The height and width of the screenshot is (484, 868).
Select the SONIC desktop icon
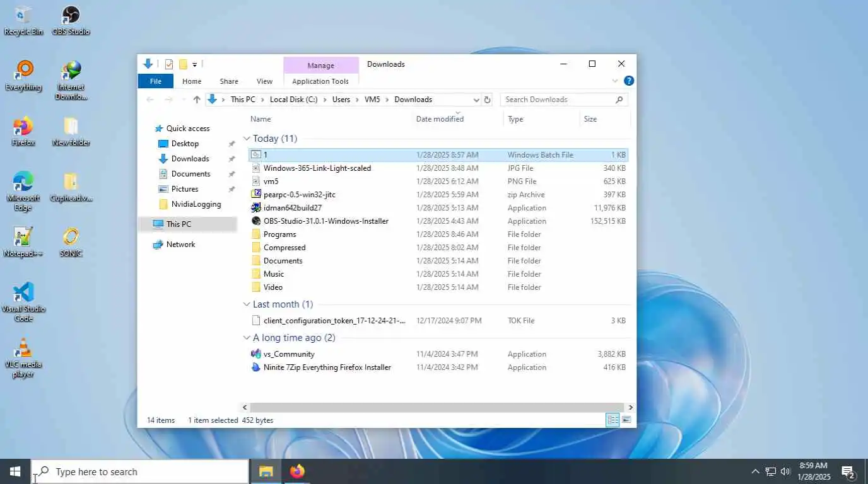[71, 243]
